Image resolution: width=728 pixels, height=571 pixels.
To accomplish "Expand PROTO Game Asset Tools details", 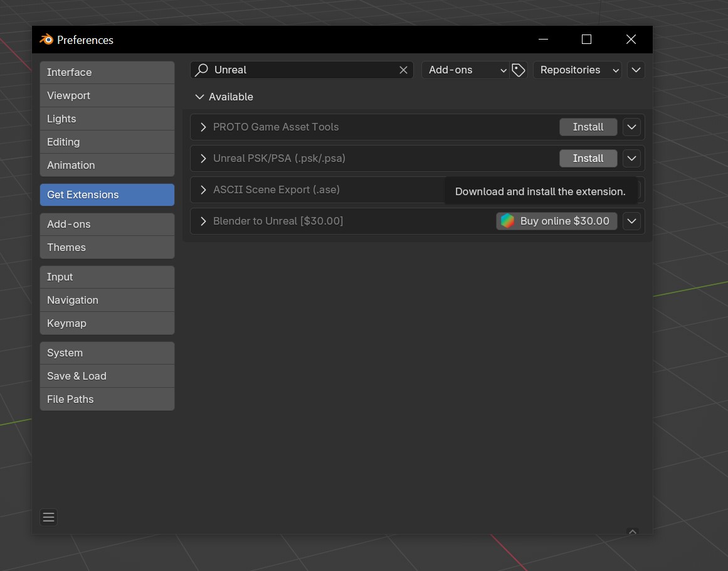I will coord(203,127).
